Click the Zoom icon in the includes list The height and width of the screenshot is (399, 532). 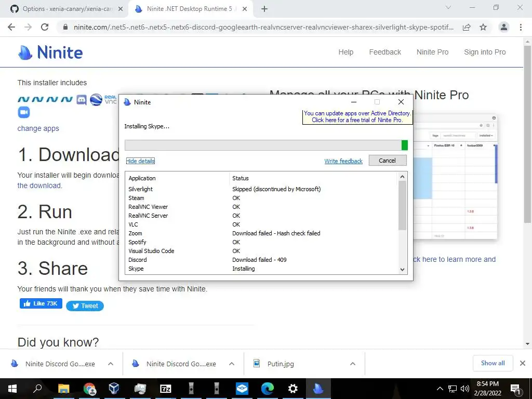click(24, 112)
